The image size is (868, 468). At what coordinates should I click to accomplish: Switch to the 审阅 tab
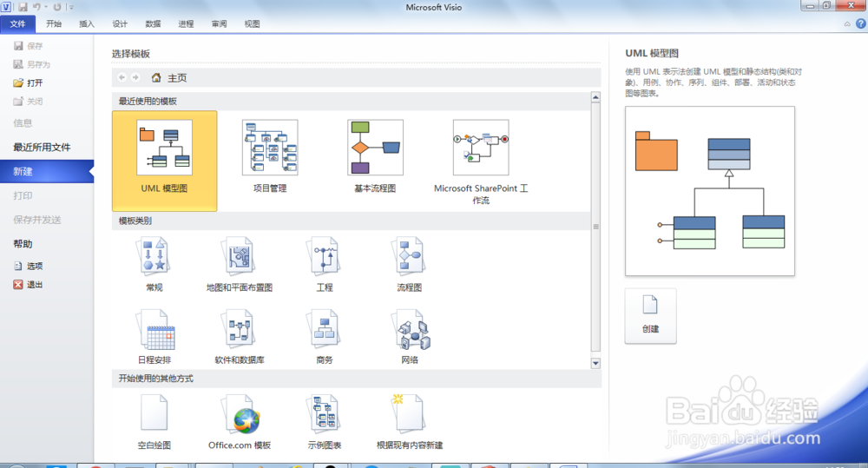click(x=220, y=23)
